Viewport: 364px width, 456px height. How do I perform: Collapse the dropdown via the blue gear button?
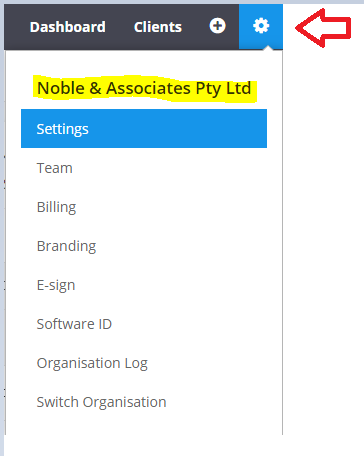click(261, 27)
